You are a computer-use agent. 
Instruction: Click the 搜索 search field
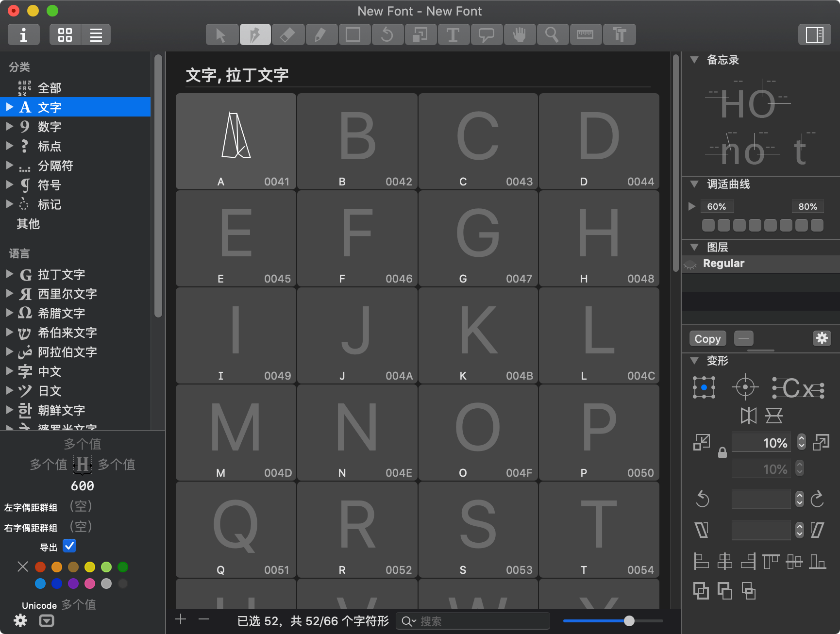click(473, 621)
